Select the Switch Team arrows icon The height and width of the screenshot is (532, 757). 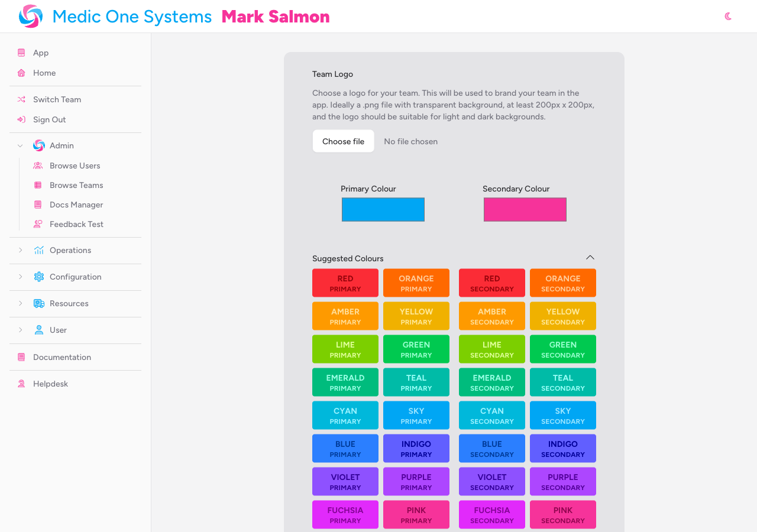pos(21,99)
